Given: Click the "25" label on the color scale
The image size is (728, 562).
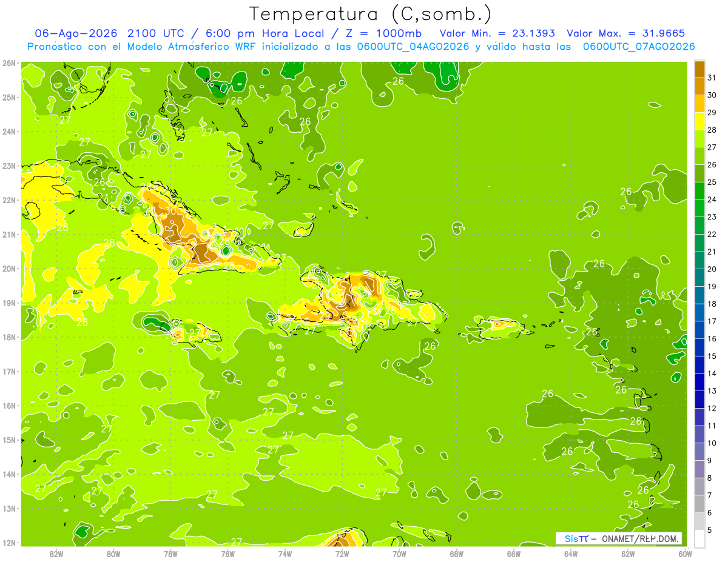Looking at the screenshot, I should click(712, 182).
